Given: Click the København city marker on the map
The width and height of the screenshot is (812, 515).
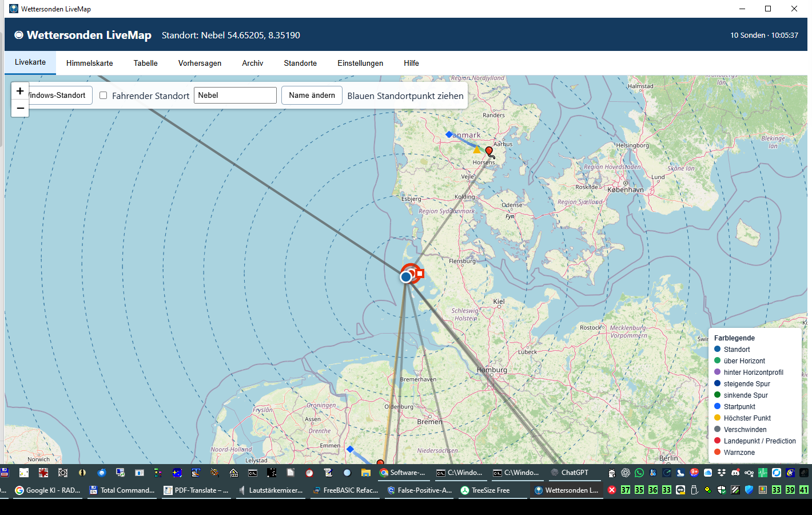Looking at the screenshot, I should click(x=626, y=183).
